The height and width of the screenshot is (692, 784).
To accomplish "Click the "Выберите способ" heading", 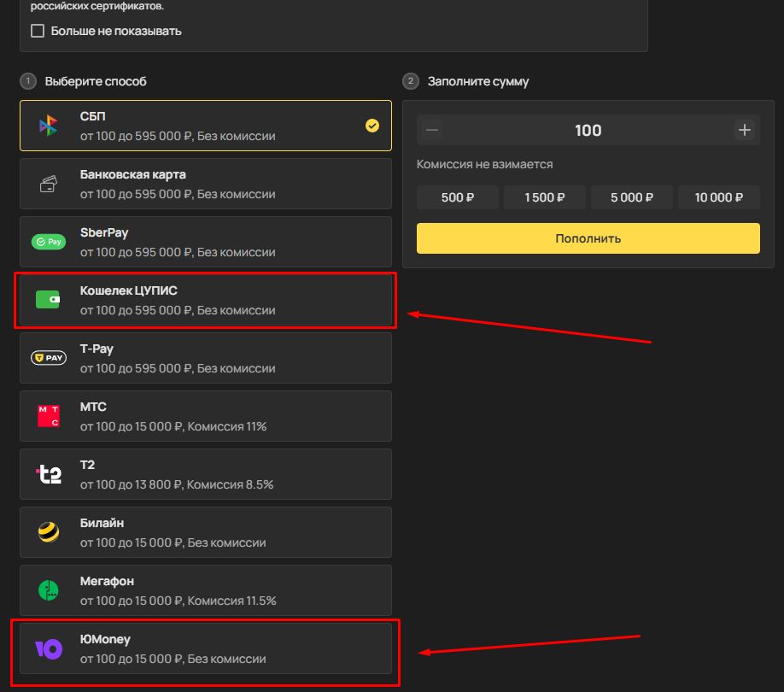I will pos(96,81).
